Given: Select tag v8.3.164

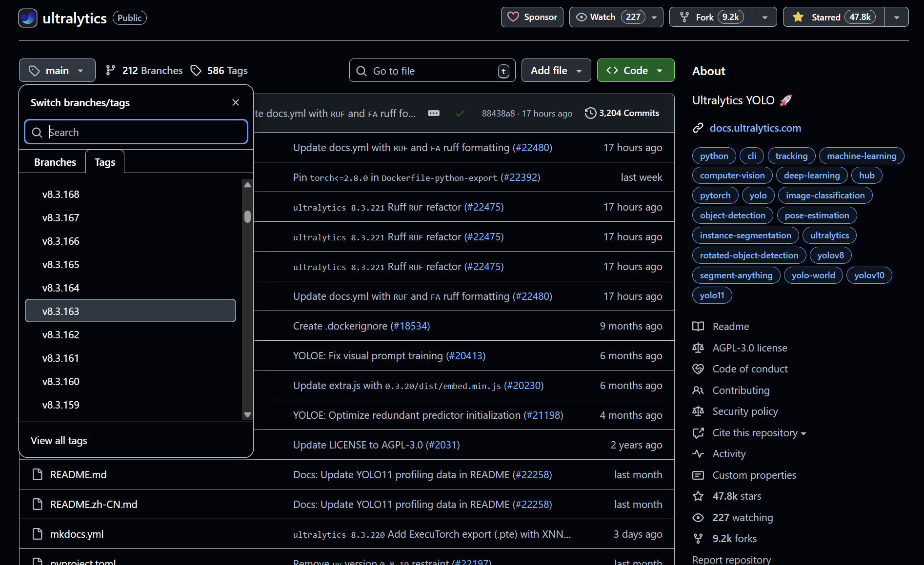Looking at the screenshot, I should (x=130, y=288).
